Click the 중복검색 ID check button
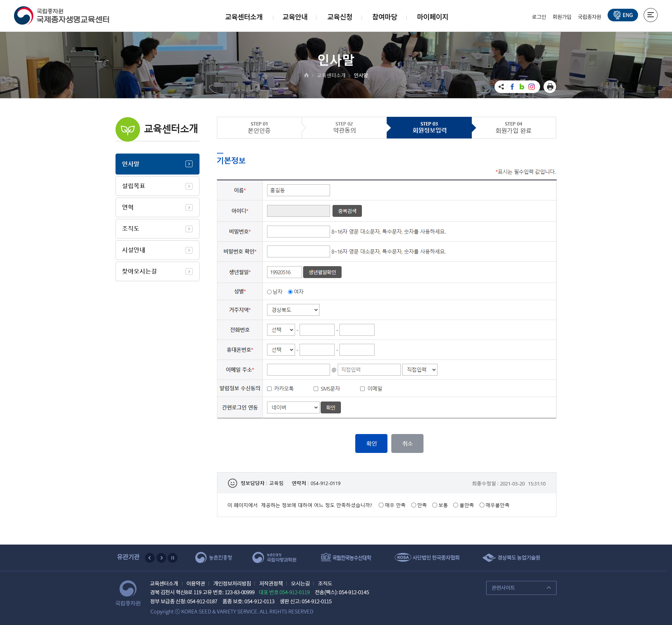This screenshot has height=625, width=672. click(x=347, y=211)
